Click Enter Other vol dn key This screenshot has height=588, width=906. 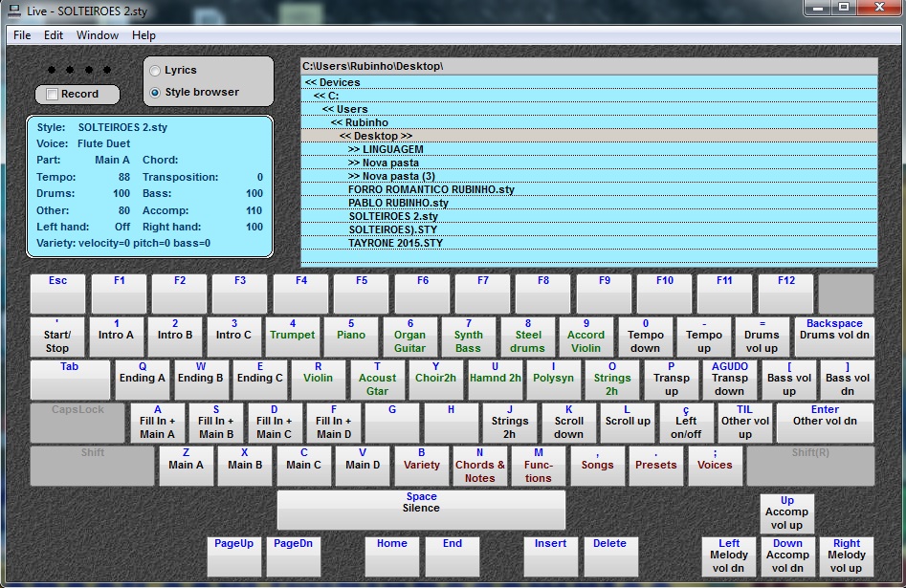[825, 423]
